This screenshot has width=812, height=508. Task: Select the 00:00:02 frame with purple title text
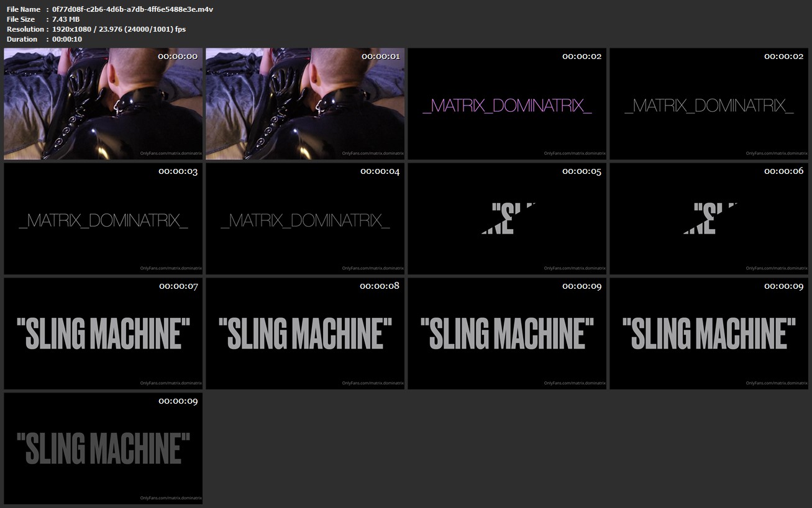coord(507,104)
